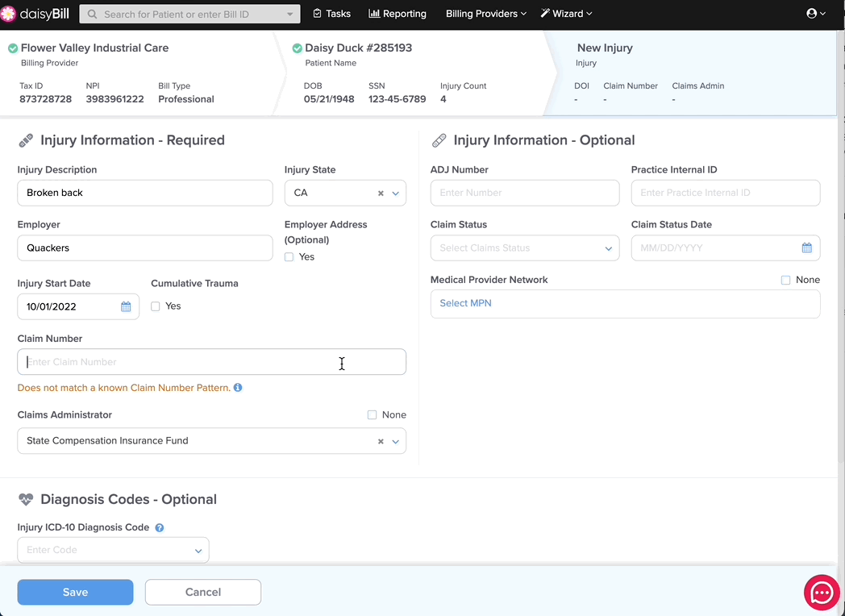Click the bandage icon beside Injury Information Optional
The image size is (845, 616).
(x=439, y=140)
